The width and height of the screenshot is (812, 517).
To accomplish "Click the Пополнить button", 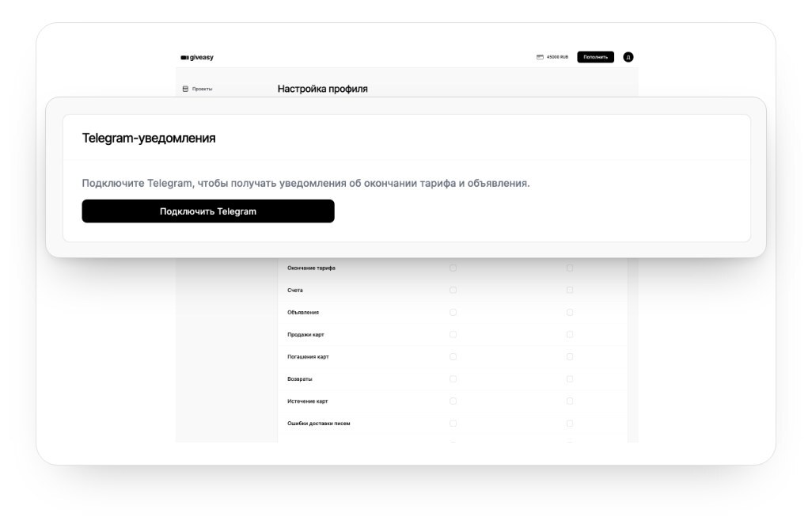I will click(x=595, y=57).
